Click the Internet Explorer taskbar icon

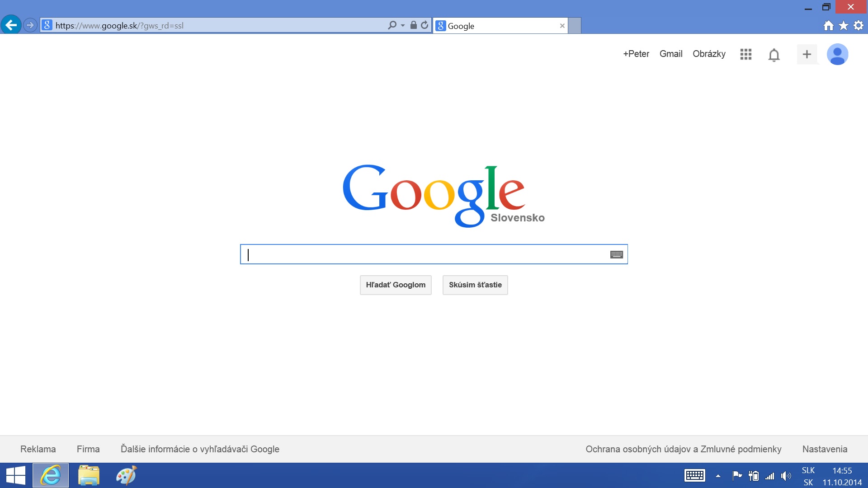(51, 475)
